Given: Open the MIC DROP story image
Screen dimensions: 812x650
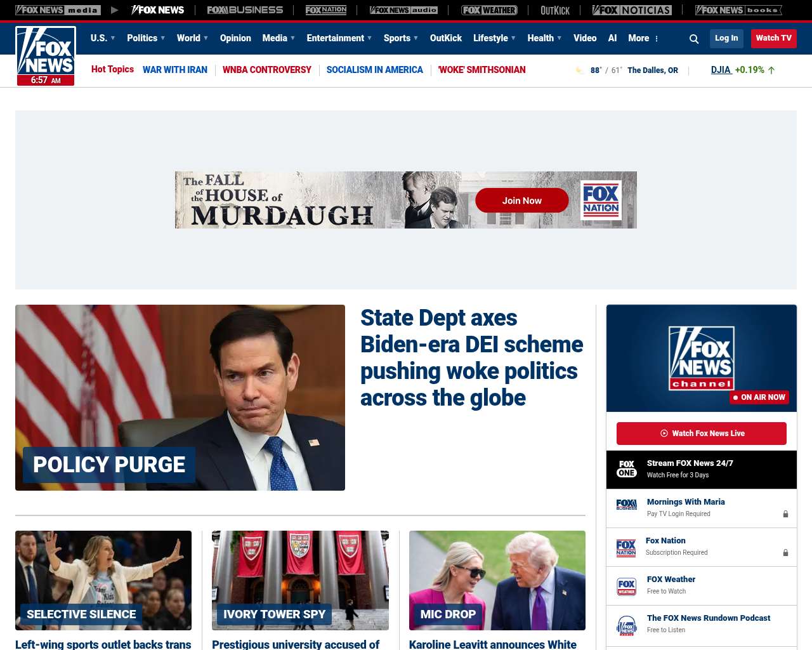Looking at the screenshot, I should pyautogui.click(x=497, y=580).
